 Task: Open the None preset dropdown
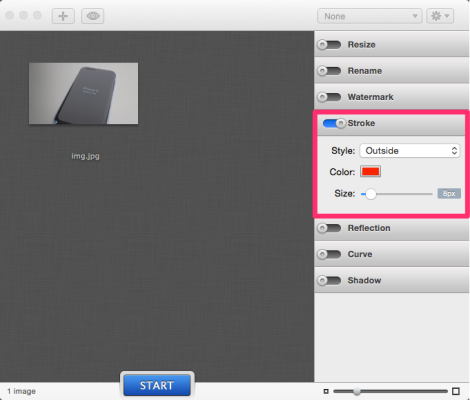click(x=370, y=16)
